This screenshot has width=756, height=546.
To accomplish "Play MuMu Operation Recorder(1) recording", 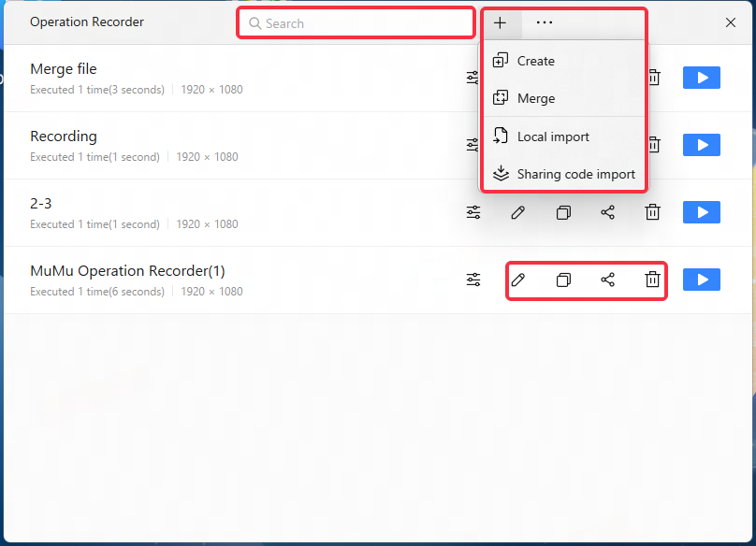I will click(702, 280).
